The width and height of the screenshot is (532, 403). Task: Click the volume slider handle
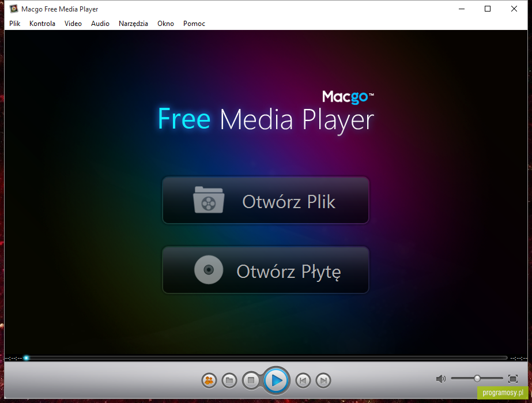(x=477, y=378)
